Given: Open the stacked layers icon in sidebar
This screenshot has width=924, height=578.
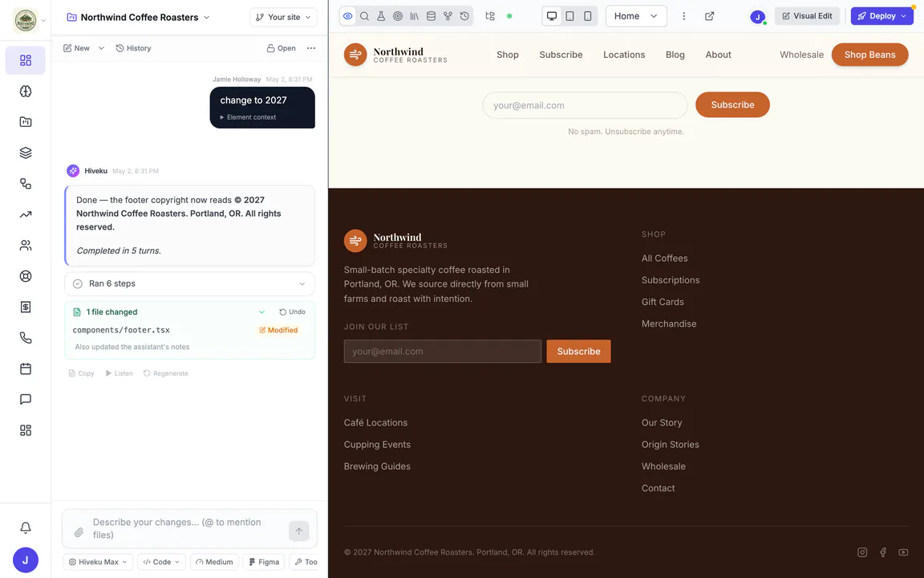Looking at the screenshot, I should click(26, 153).
